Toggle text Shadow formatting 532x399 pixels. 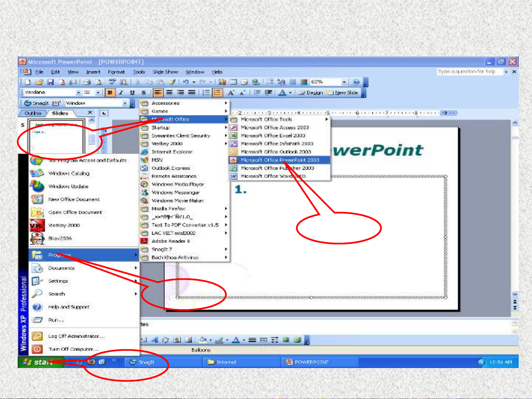point(143,93)
